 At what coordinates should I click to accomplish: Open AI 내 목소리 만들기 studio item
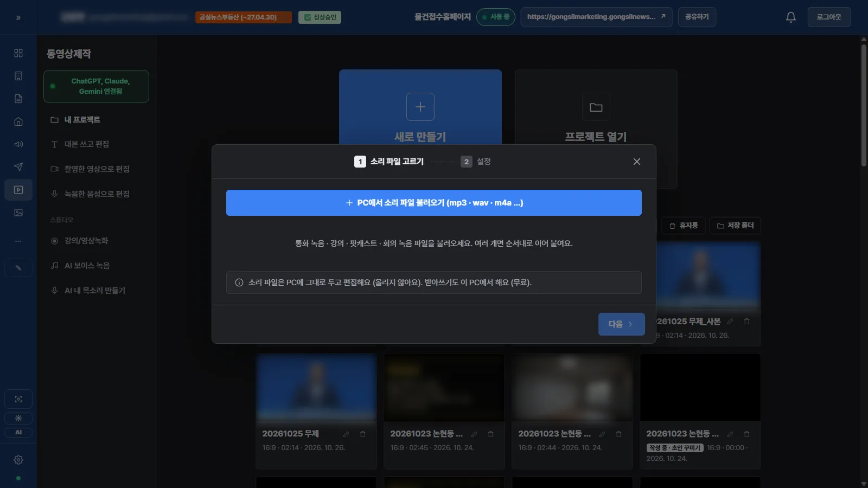pyautogui.click(x=96, y=291)
